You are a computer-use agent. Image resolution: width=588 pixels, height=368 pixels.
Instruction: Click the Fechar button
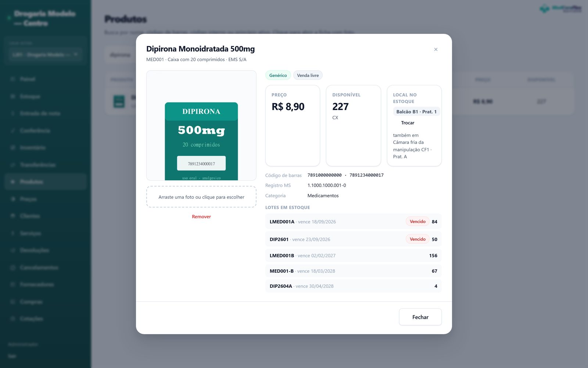click(x=420, y=317)
